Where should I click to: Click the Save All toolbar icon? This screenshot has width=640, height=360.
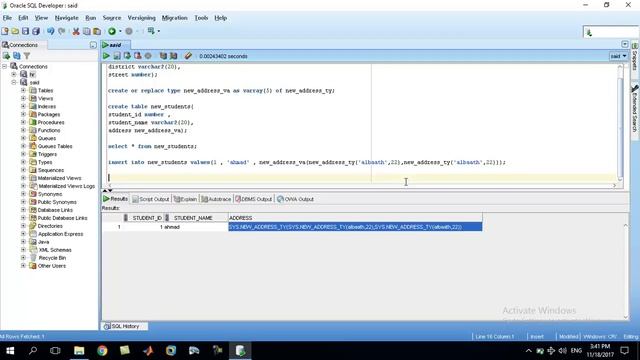(x=36, y=31)
